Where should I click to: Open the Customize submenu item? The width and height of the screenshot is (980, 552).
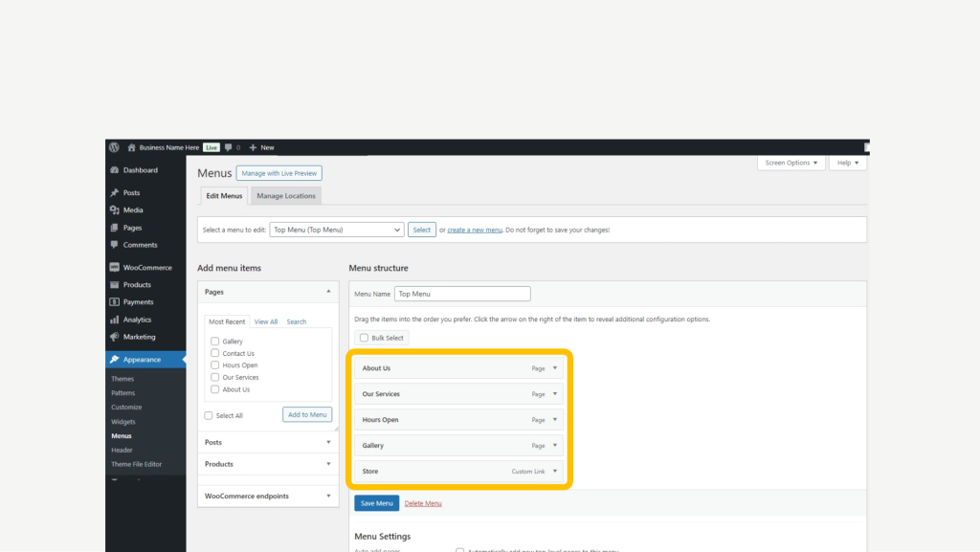point(126,408)
